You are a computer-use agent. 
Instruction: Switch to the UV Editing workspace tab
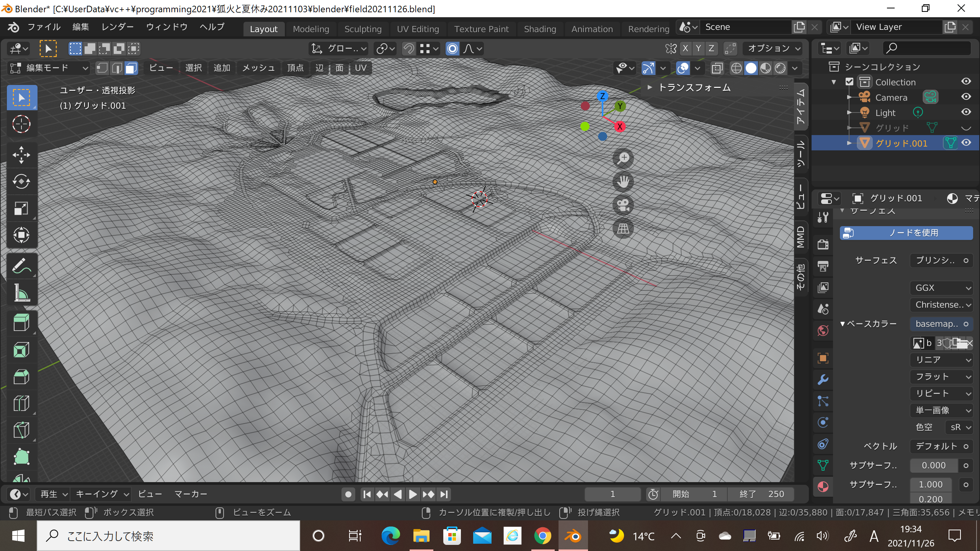point(418,29)
